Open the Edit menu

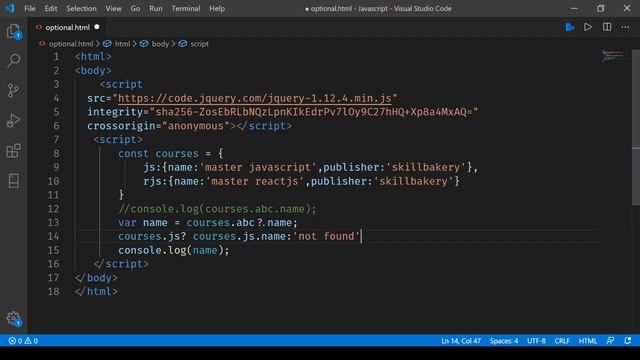click(51, 8)
